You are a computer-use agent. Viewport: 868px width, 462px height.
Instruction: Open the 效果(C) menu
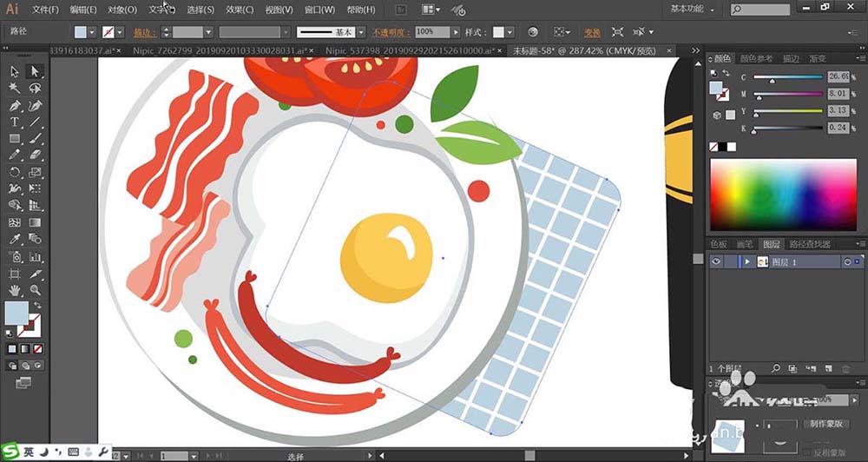point(240,10)
